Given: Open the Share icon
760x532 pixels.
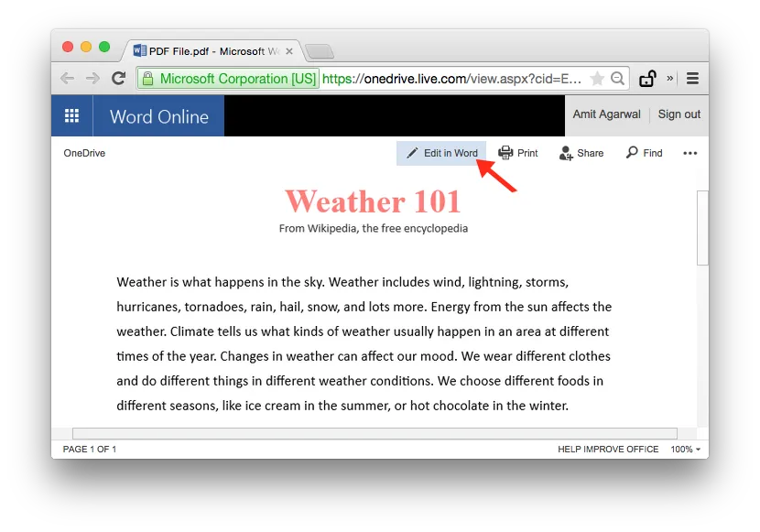Looking at the screenshot, I should click(x=564, y=153).
